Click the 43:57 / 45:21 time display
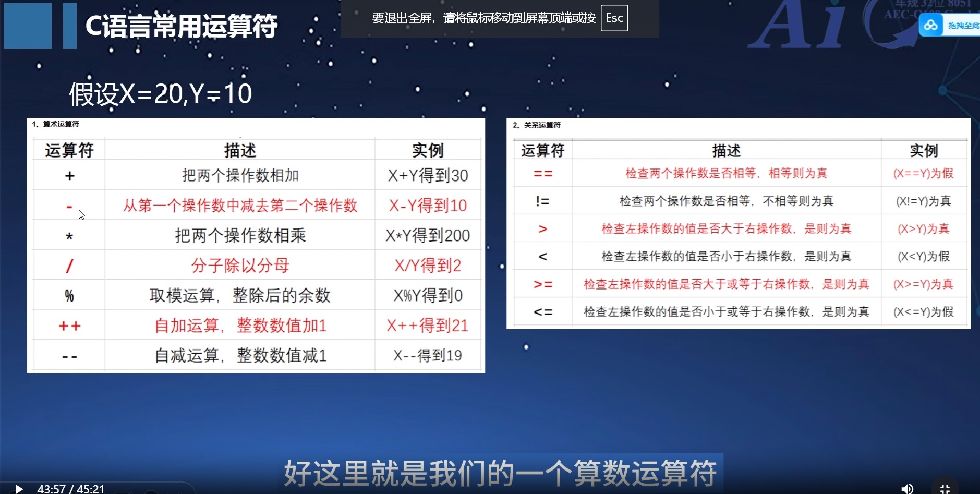This screenshot has height=494, width=980. 70,489
